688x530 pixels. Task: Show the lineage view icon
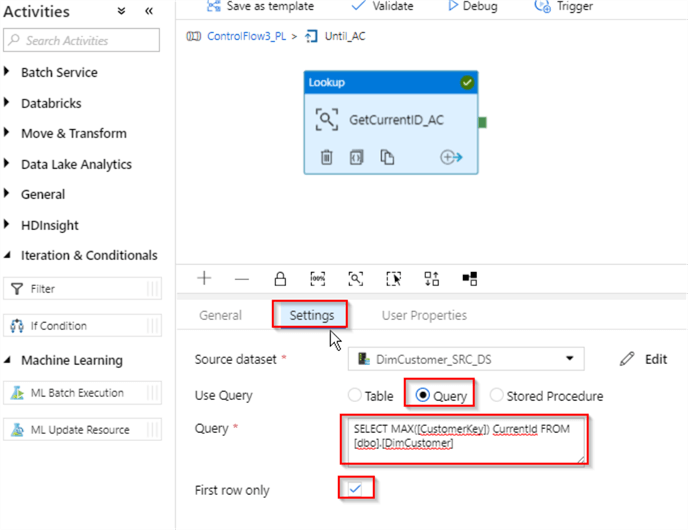pyautogui.click(x=469, y=279)
